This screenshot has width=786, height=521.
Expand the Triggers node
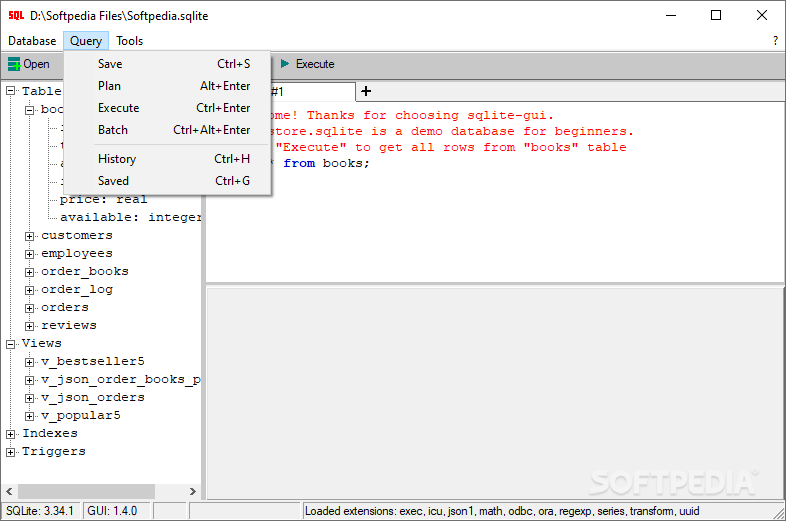(11, 452)
